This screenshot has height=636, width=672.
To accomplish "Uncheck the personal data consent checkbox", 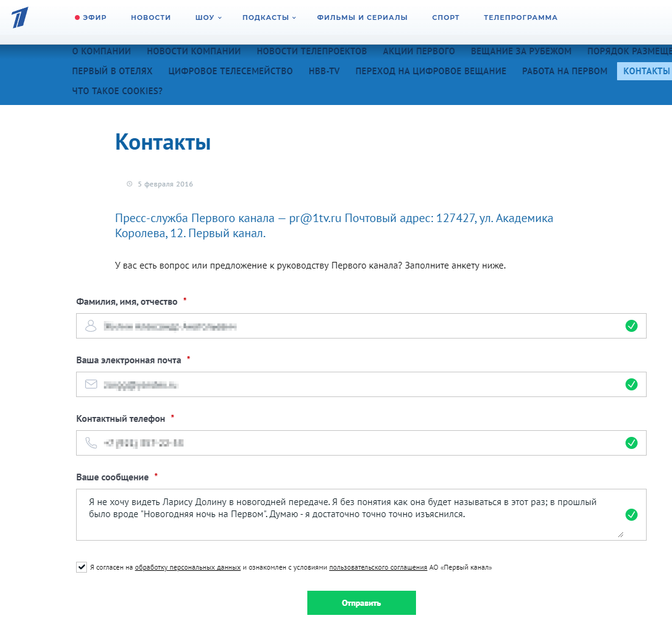I will [x=82, y=567].
